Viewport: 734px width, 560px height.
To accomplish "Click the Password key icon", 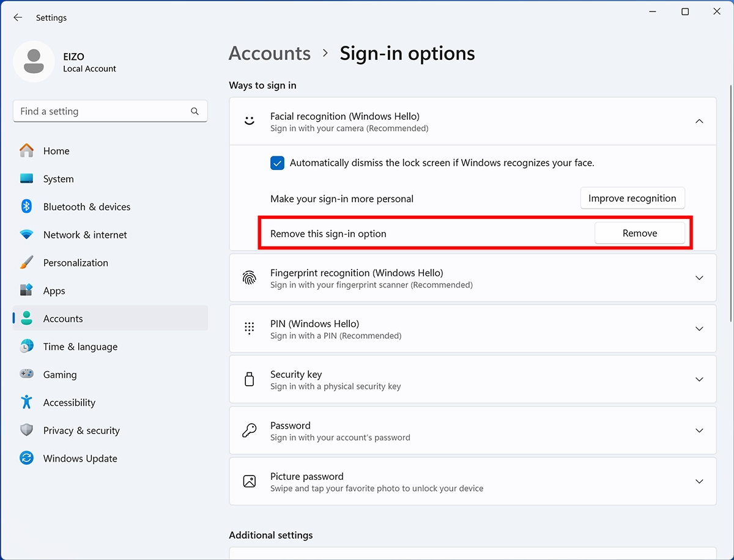I will click(249, 430).
